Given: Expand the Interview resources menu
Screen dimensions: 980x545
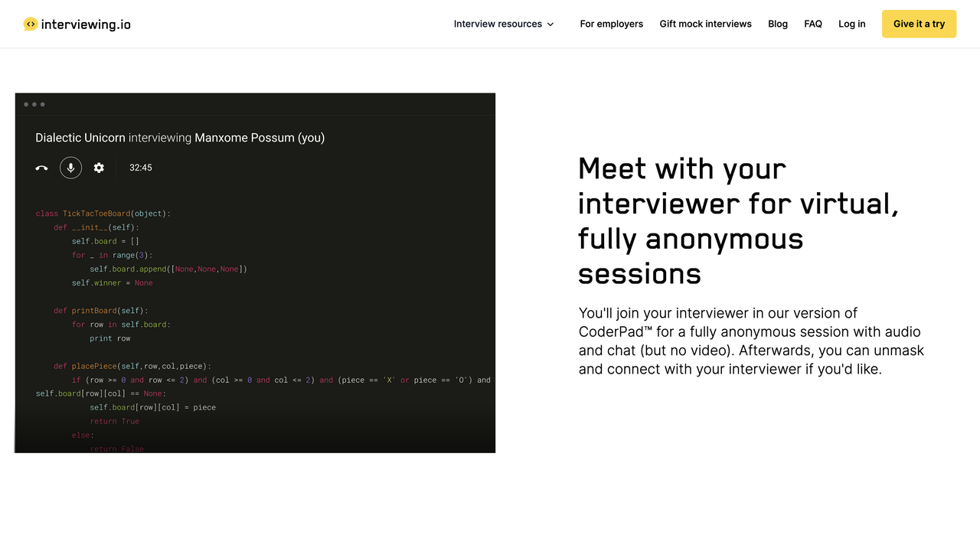Looking at the screenshot, I should point(498,24).
